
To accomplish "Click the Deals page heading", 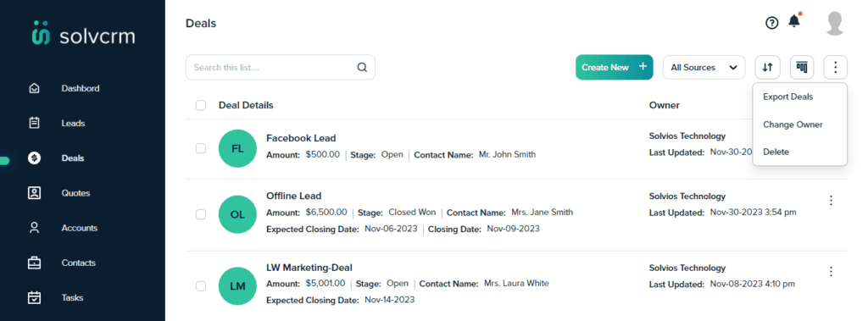I will pyautogui.click(x=201, y=23).
